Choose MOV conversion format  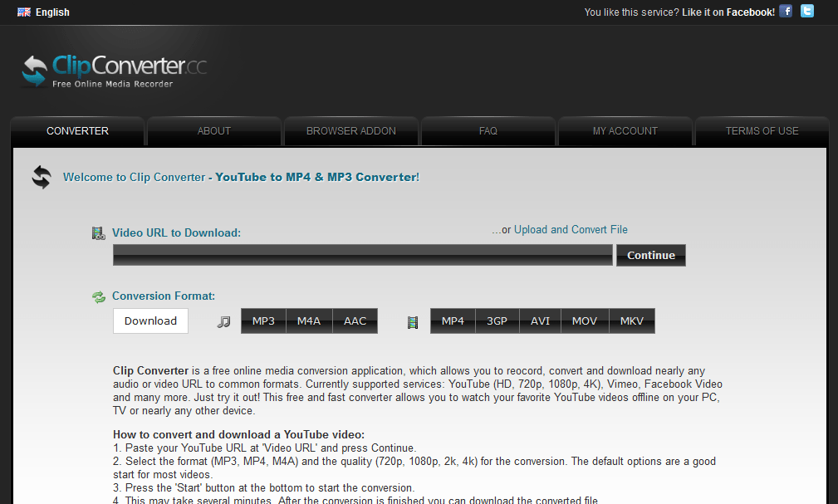tap(585, 321)
